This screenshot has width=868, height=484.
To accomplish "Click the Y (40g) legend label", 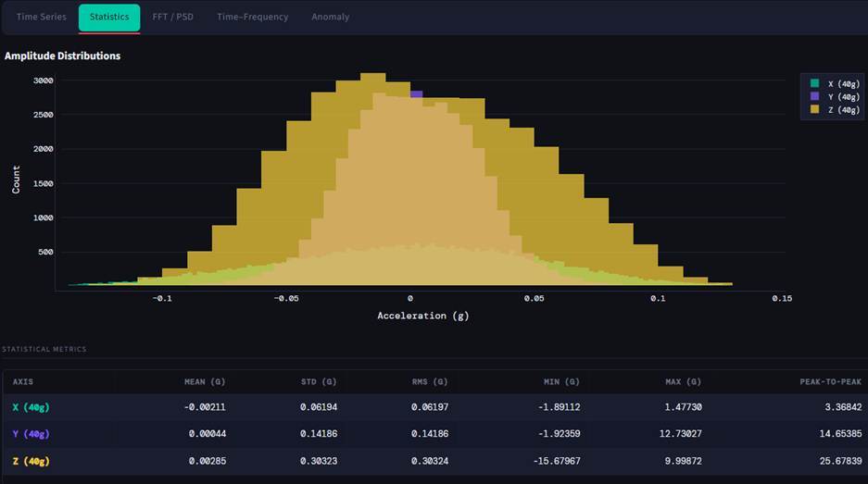I will click(844, 97).
